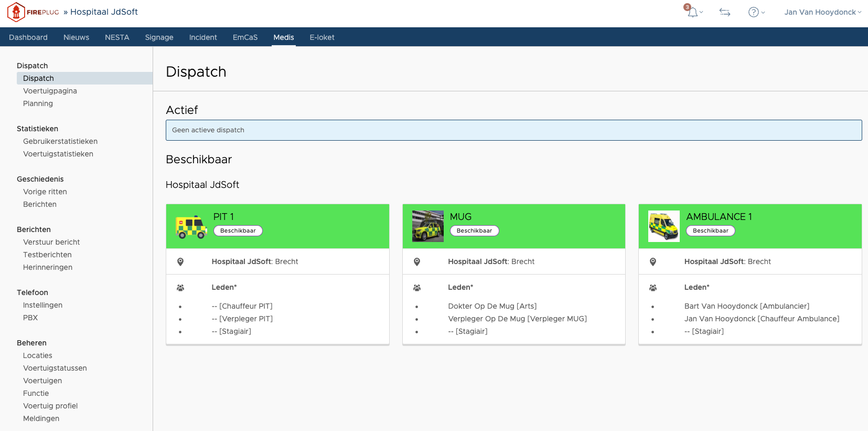Switch to the EmCaS tab
Screen dimensions: 868x431
click(245, 37)
